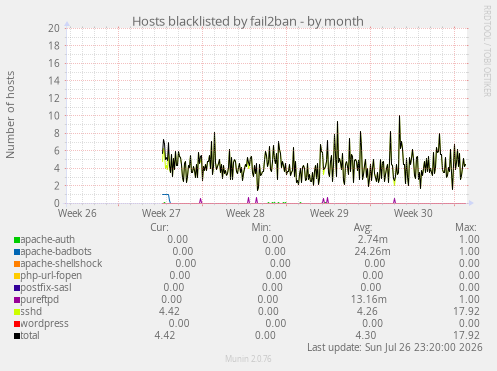This screenshot has height=371, width=497.
Task: Click the dark blue postfix-sasl legend swatch
Action: [x=17, y=288]
